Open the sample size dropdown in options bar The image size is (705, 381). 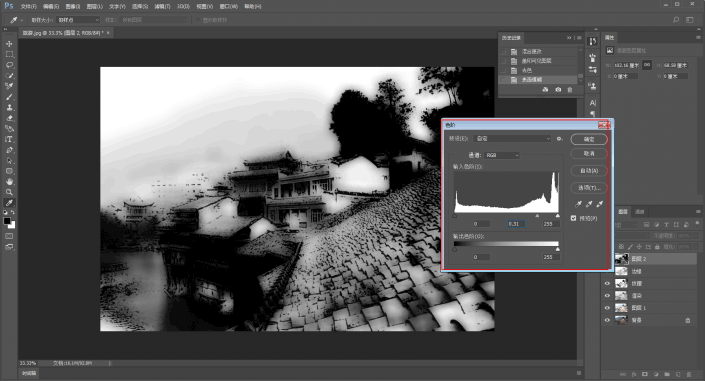point(78,20)
